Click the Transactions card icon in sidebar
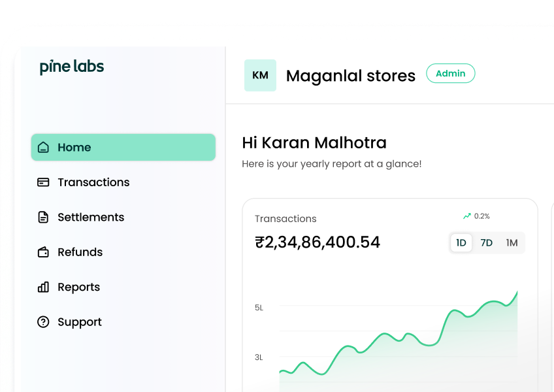This screenshot has width=554, height=392. click(x=43, y=182)
